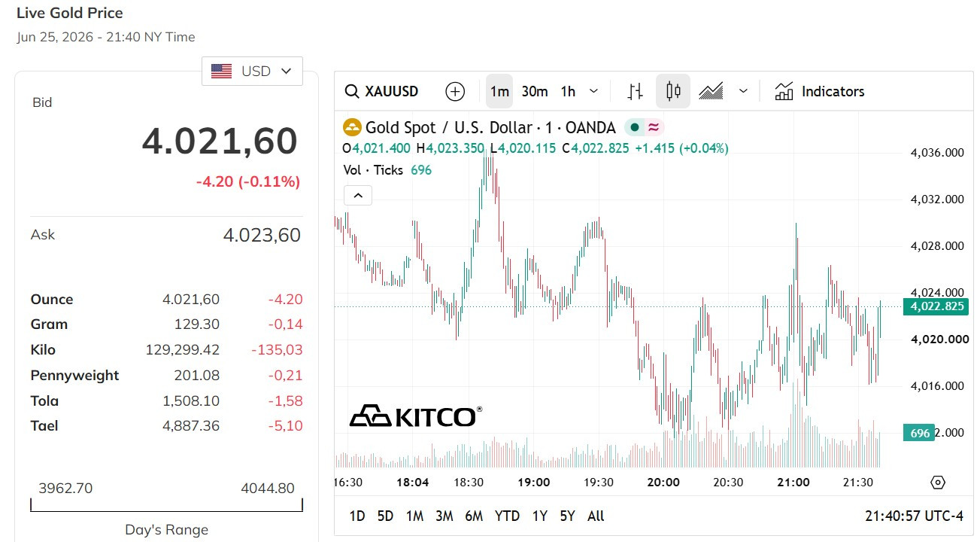Image resolution: width=980 pixels, height=542 pixels.
Task: Click the Live Gold Price heading
Action: pyautogui.click(x=70, y=13)
